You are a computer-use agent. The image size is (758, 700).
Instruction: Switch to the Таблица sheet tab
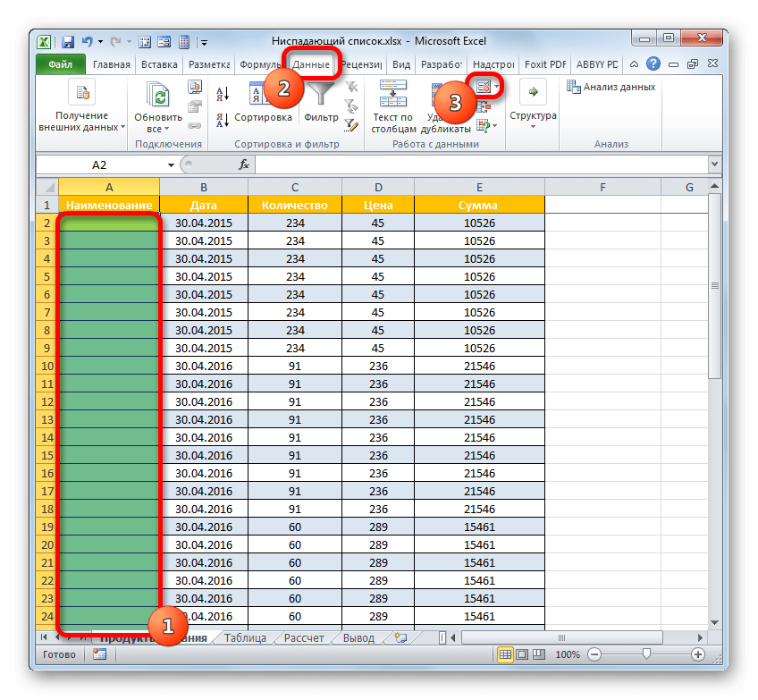pos(245,637)
